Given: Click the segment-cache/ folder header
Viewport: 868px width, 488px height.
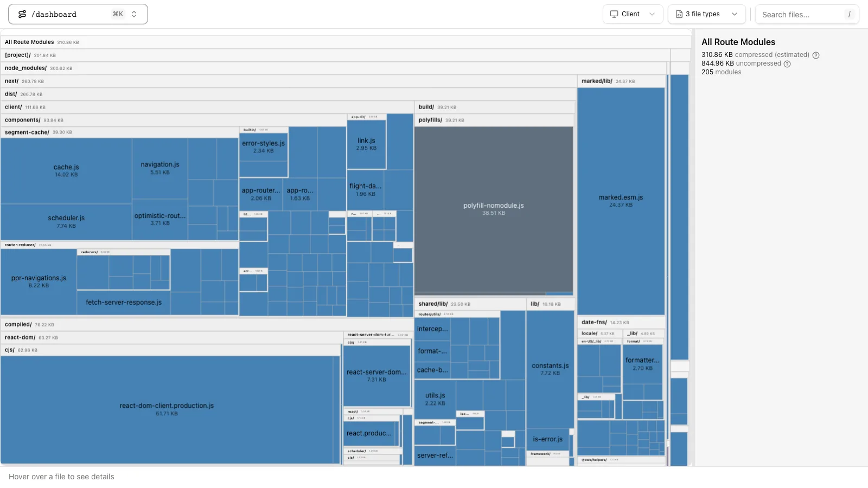Looking at the screenshot, I should (119, 132).
